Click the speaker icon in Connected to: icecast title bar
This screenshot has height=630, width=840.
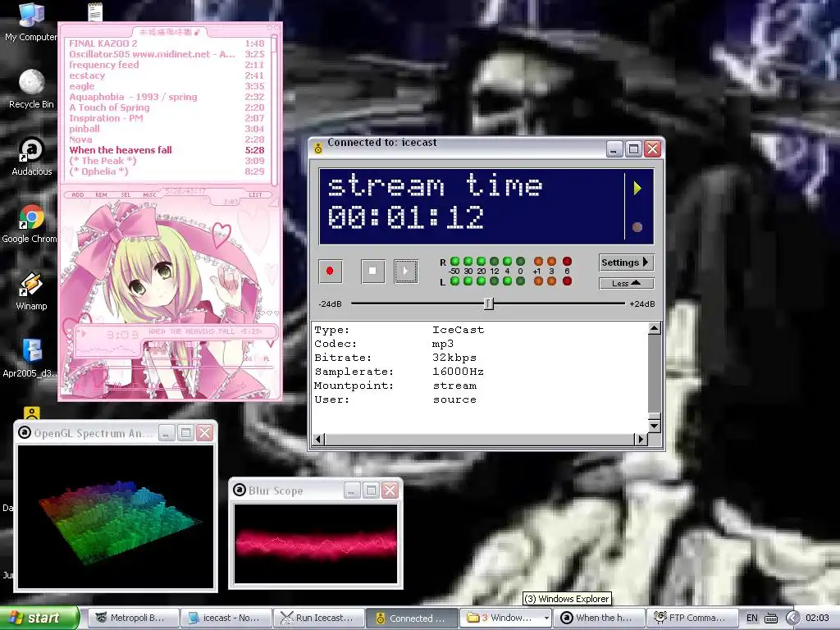pyautogui.click(x=318, y=148)
